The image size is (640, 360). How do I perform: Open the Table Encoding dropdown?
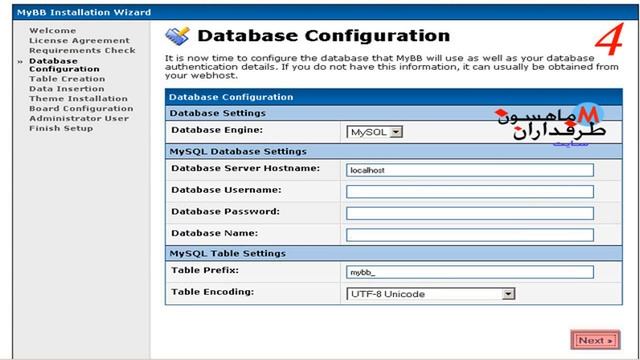point(431,294)
